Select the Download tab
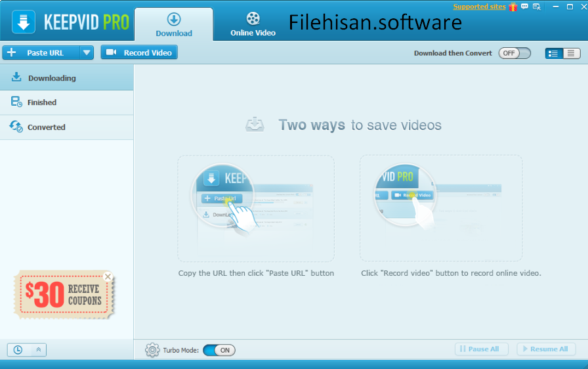The image size is (588, 369). pos(174,25)
